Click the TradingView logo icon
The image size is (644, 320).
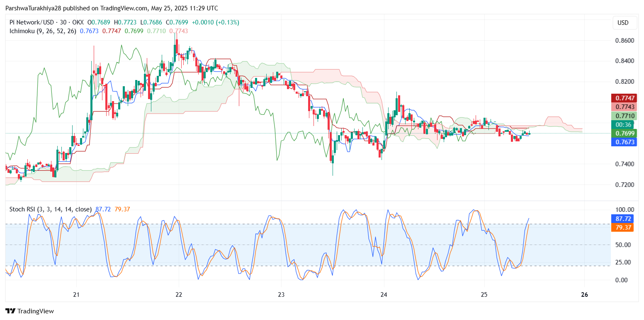coord(10,311)
